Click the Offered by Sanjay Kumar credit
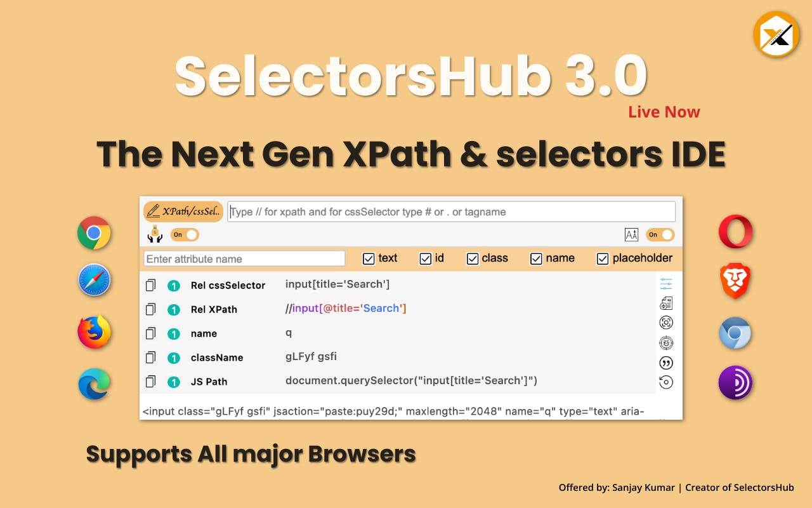This screenshot has height=508, width=812. click(x=676, y=488)
